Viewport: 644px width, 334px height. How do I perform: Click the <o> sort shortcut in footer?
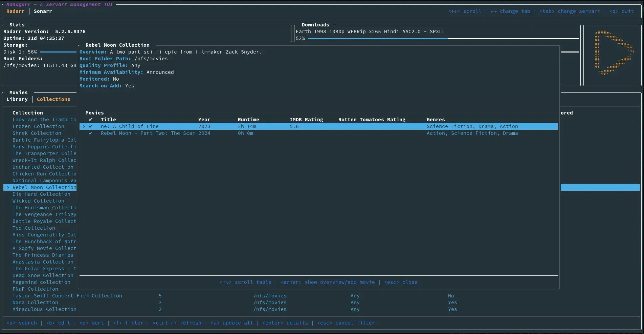coord(92,323)
